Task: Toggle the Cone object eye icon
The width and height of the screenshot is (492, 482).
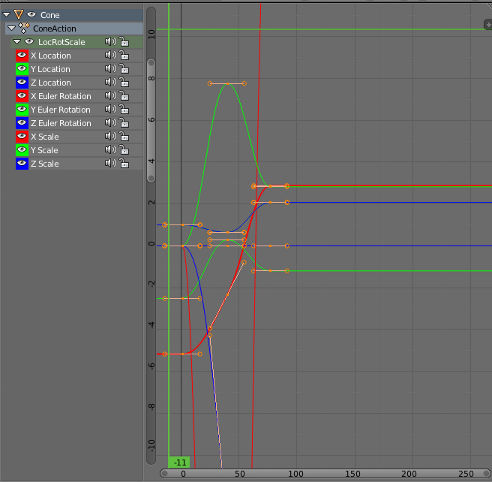Action: [32, 14]
